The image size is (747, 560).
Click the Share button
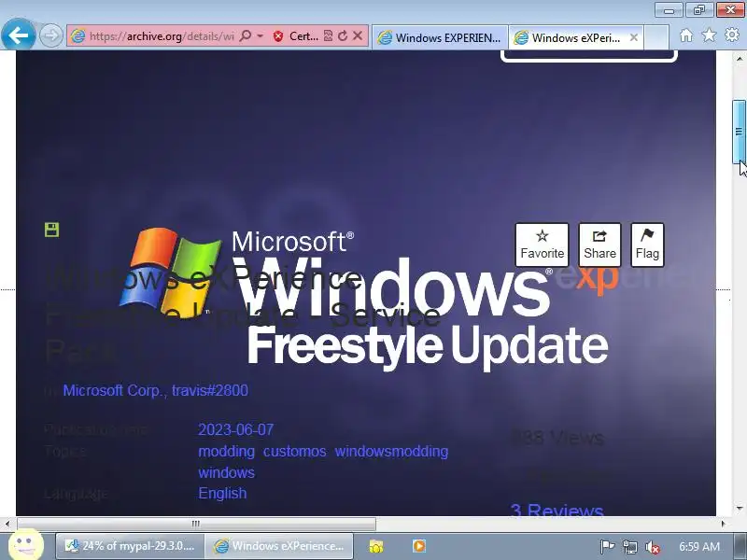click(x=599, y=245)
